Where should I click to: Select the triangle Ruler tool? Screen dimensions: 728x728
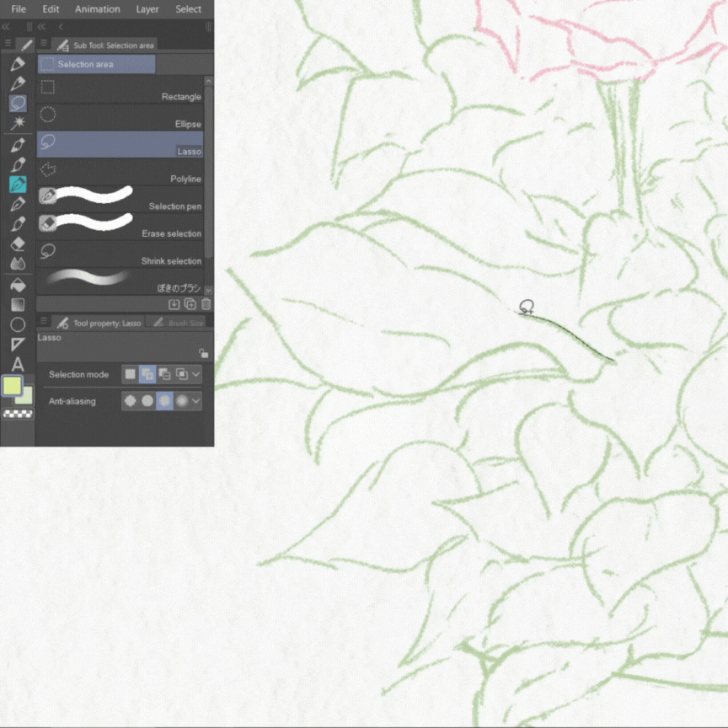click(18, 345)
